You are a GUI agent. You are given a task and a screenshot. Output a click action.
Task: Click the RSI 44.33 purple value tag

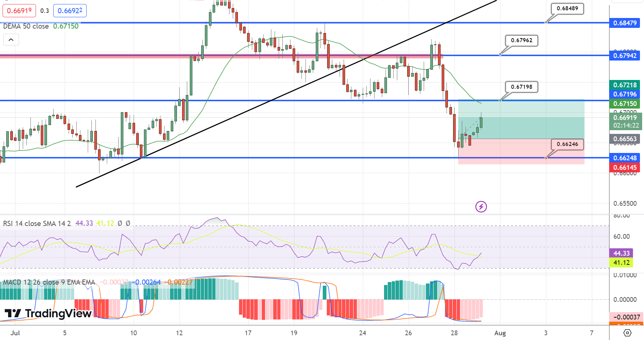click(x=621, y=253)
